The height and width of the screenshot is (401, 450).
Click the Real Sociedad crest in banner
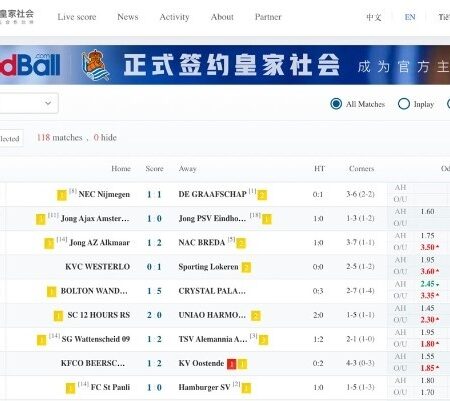[x=95, y=65]
